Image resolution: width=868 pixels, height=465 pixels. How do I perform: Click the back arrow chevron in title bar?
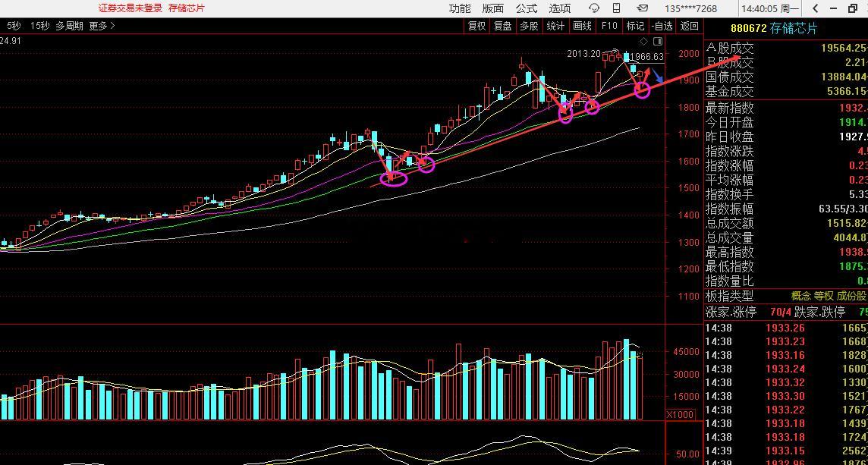pos(816,8)
